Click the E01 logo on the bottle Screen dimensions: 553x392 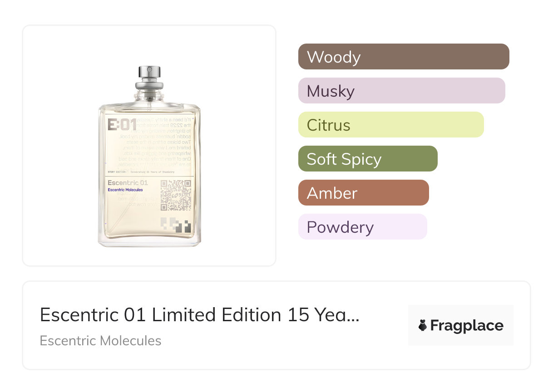(x=121, y=124)
